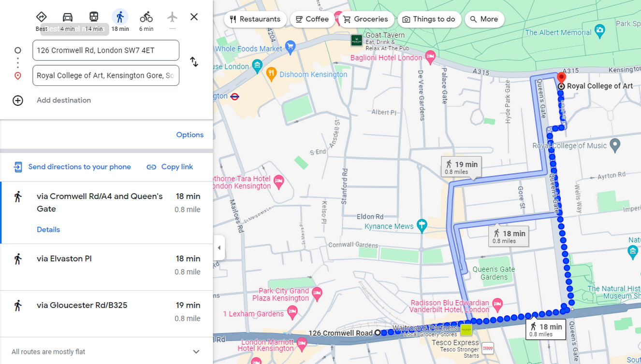
Task: Search for Restaurants nearby
Action: point(255,19)
